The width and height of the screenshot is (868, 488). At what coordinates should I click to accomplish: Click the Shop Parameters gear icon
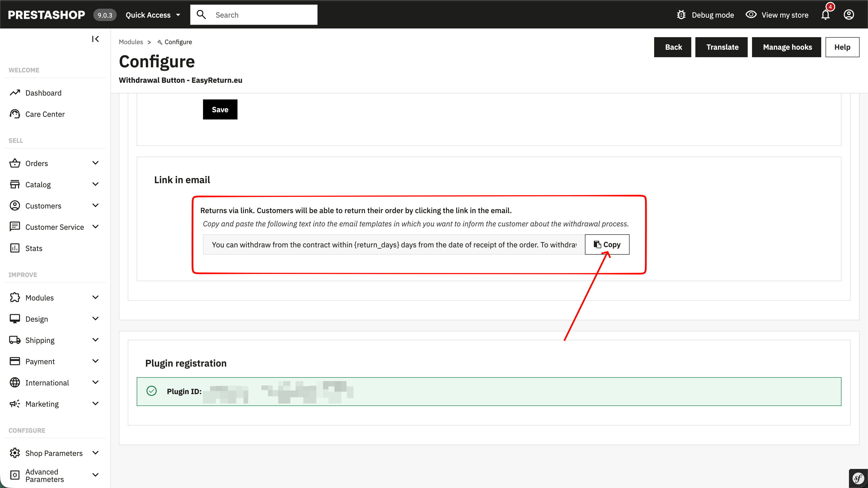(x=15, y=453)
